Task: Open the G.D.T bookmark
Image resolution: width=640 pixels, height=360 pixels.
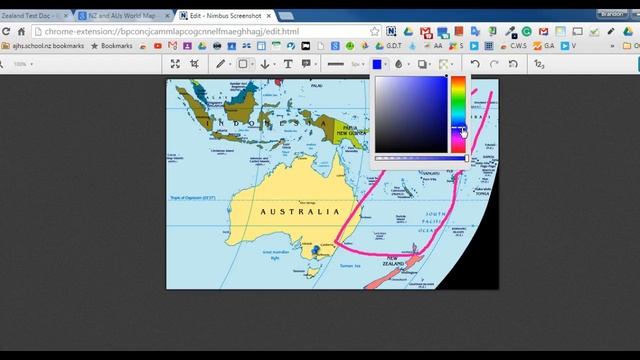Action: tap(389, 46)
